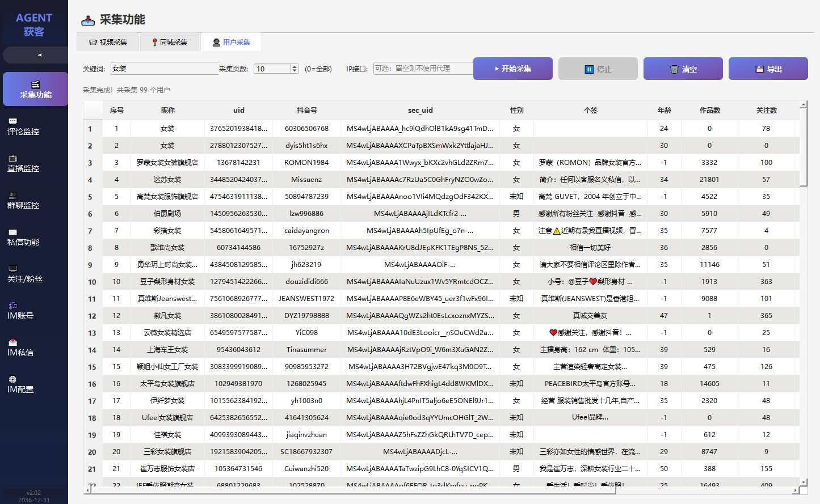Open IM私信 in the sidebar
This screenshot has width=820, height=504.
click(x=34, y=348)
